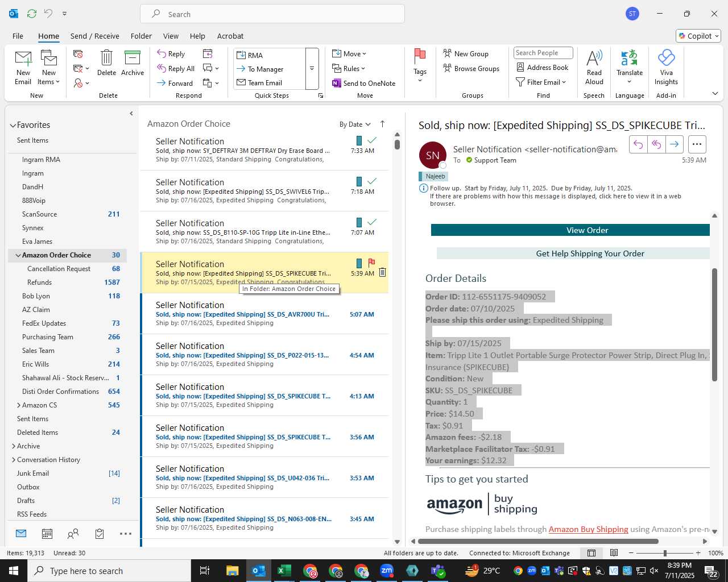728x582 pixels.
Task: Click the View Order button
Action: pyautogui.click(x=570, y=230)
